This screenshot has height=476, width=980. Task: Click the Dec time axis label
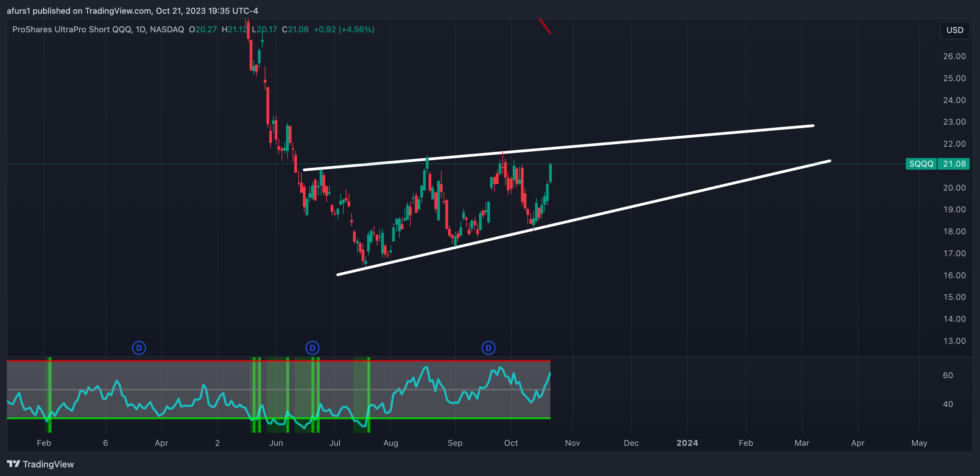click(631, 443)
